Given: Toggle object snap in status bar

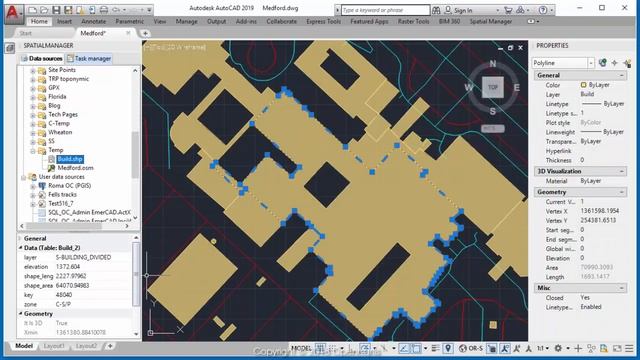Looking at the screenshot, I should tap(416, 348).
